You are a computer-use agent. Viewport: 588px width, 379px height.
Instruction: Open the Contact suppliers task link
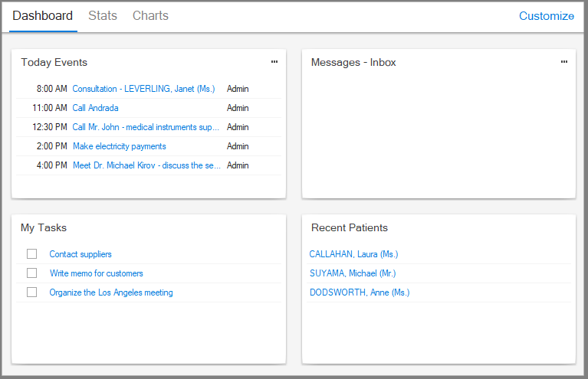(80, 254)
